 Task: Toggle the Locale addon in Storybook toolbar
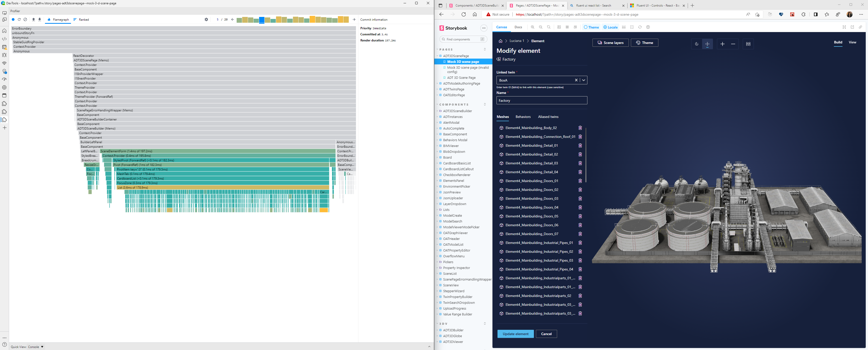[610, 27]
